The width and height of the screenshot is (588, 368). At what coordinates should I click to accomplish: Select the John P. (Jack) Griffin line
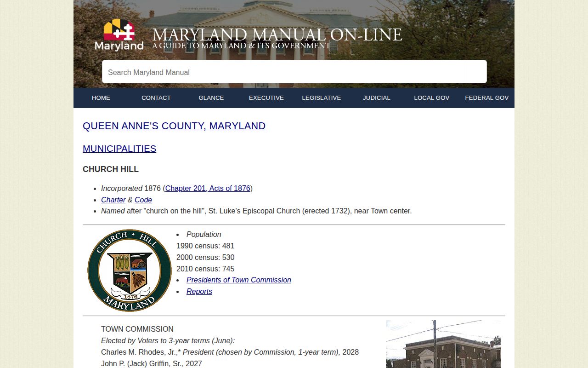click(152, 364)
